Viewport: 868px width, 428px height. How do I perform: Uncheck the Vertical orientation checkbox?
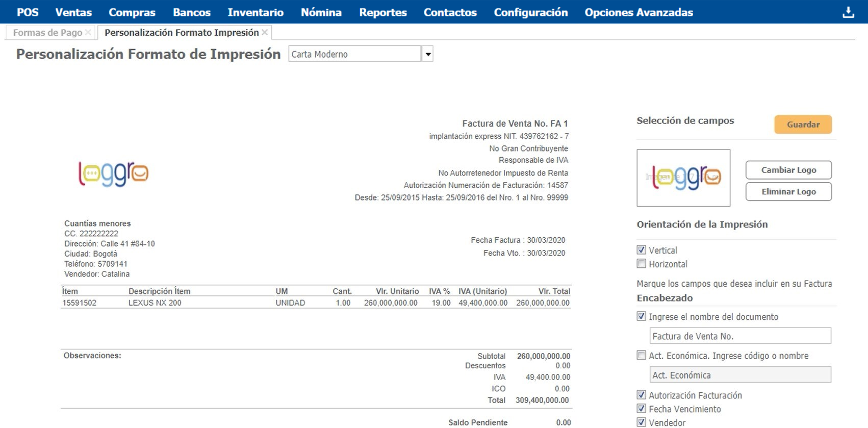click(642, 250)
